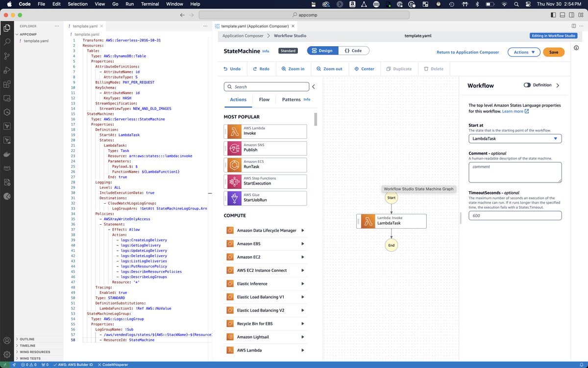Viewport: 588px width, 368px height.
Task: Open the Docker view in activity bar
Action: (7, 155)
